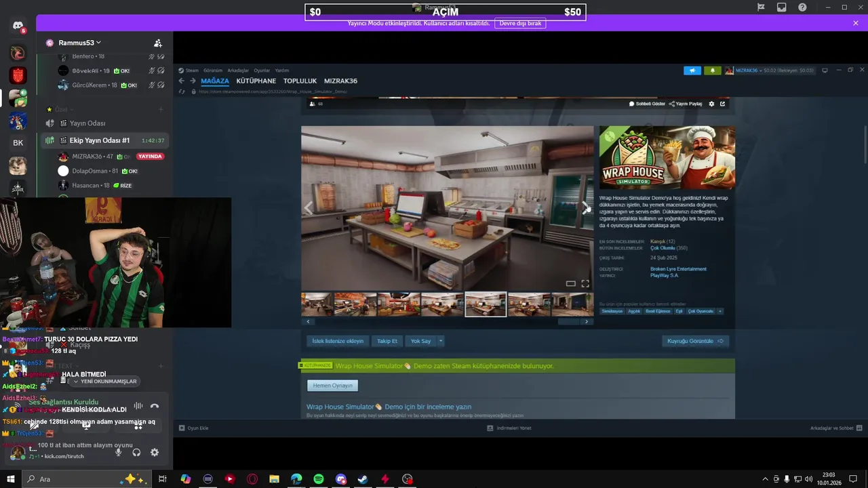This screenshot has width=868, height=488.
Task: Show next screenshot with right arrow
Action: click(x=585, y=208)
